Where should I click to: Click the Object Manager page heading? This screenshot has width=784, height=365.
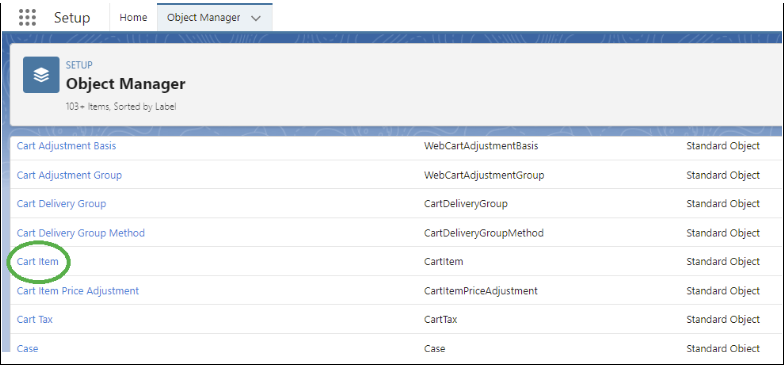click(126, 84)
